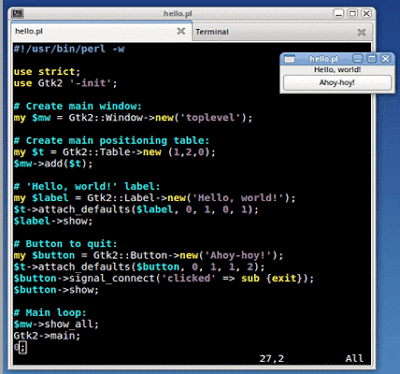Click '$t->attach_defaults($button, 0, 1, 1, 2);' line
Viewport: 400px width, 374px height.
[139, 267]
